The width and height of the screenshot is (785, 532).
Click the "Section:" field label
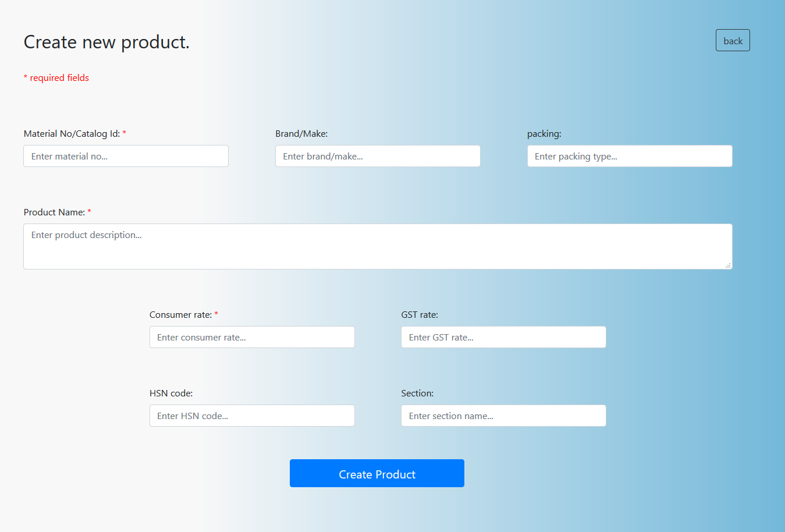(417, 393)
